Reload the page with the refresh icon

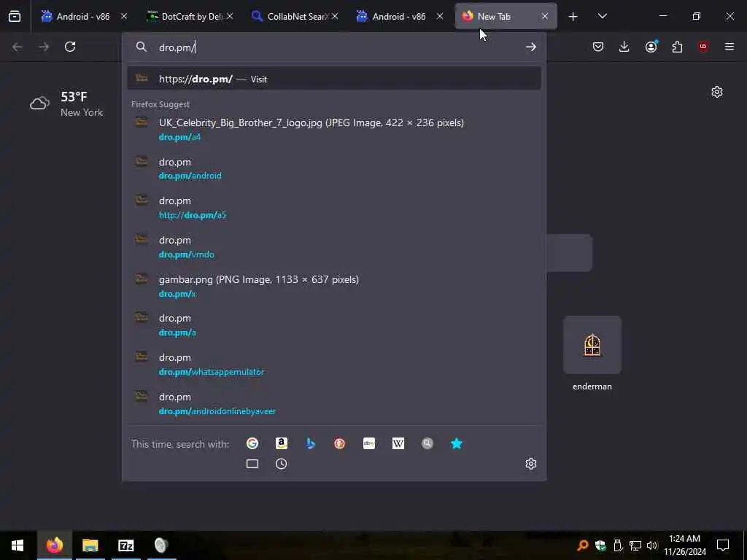point(70,47)
